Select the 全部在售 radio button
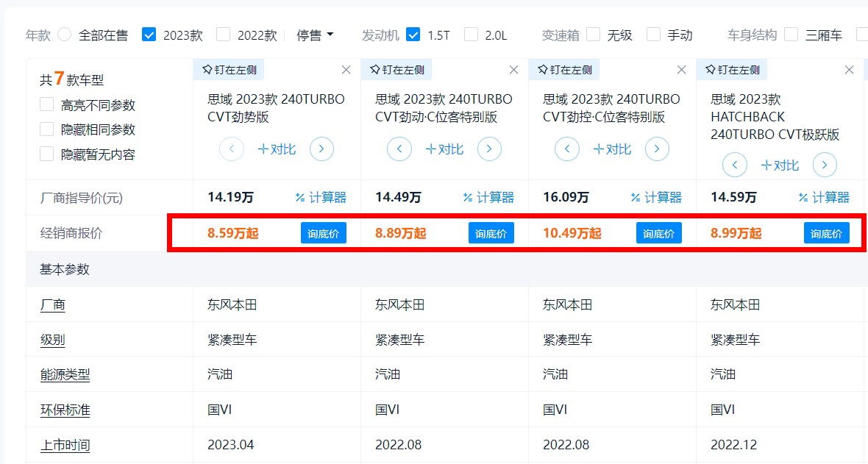The image size is (868, 464). [64, 35]
